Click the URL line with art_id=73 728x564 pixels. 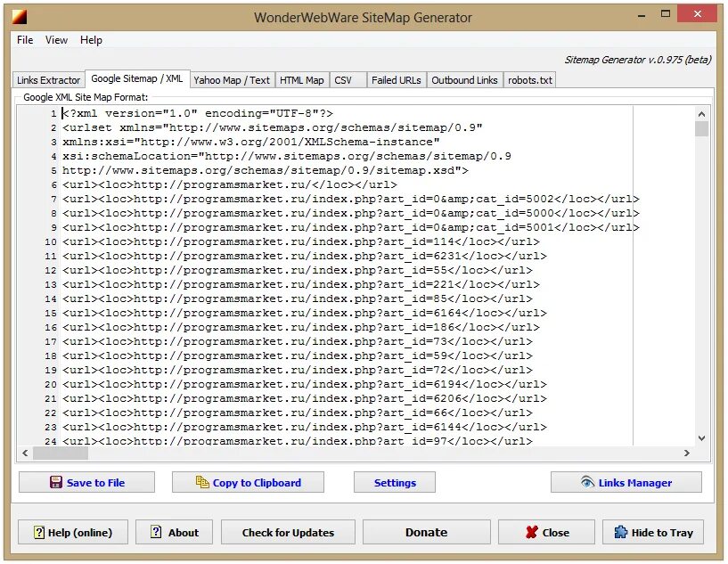click(x=297, y=341)
